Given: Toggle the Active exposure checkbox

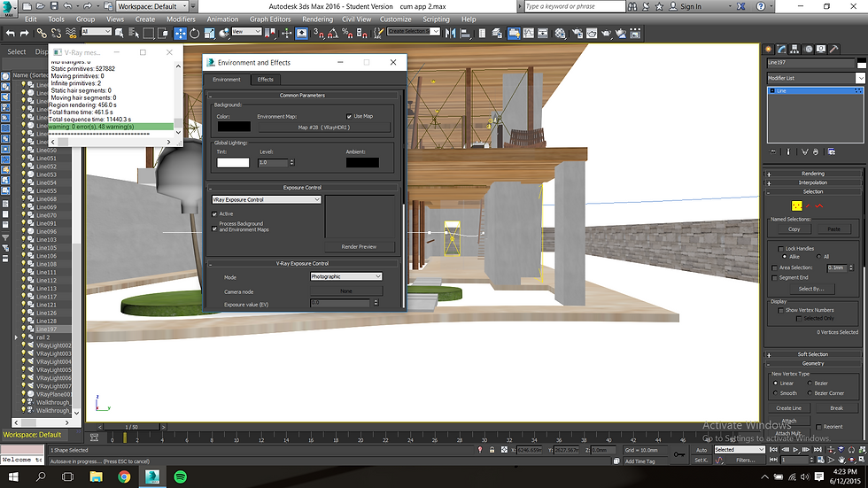Looking at the screenshot, I should point(214,213).
